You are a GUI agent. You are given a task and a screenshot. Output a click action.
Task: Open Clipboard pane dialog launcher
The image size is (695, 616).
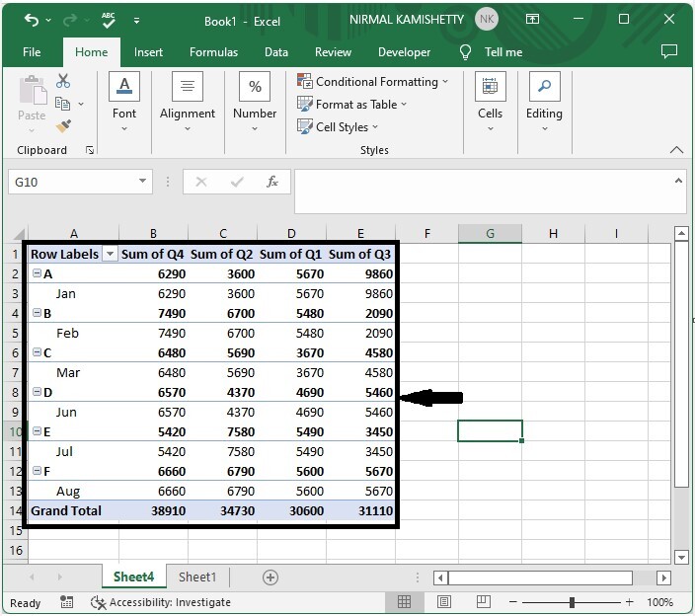[x=90, y=151]
